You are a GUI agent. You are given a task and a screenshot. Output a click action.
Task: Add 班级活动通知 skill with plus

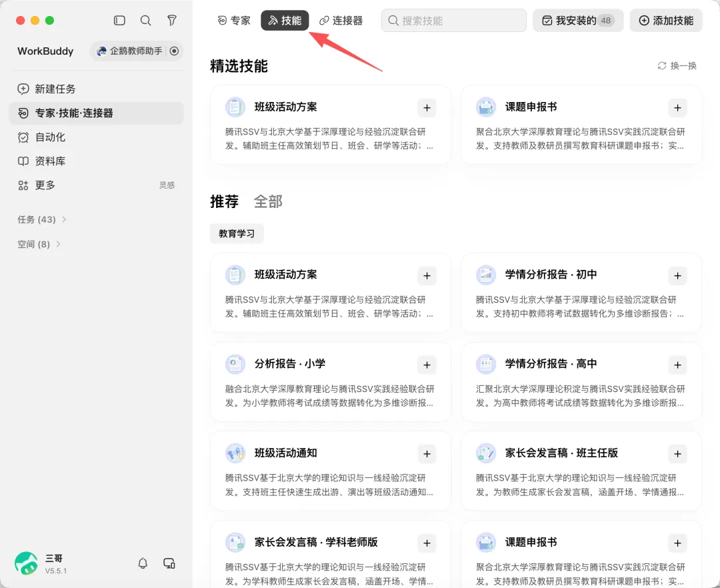pos(427,454)
